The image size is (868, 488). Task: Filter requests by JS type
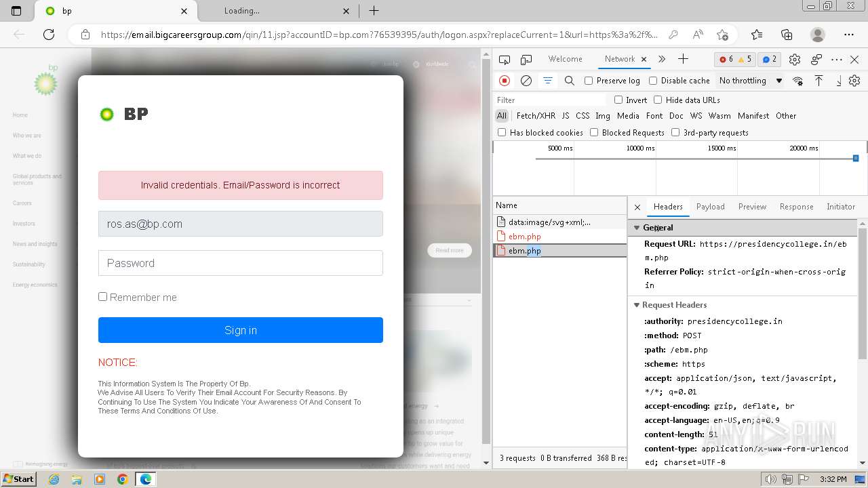click(566, 116)
